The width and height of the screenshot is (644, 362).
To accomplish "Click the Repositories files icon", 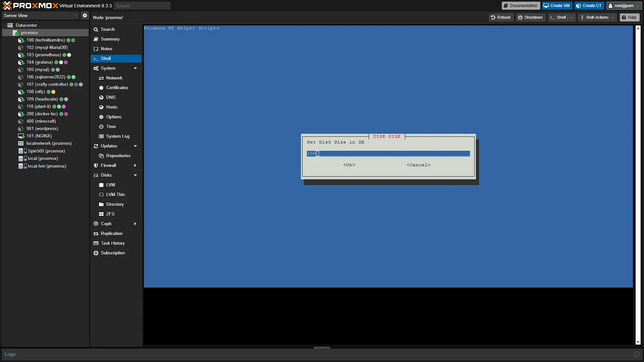I will coord(101,156).
